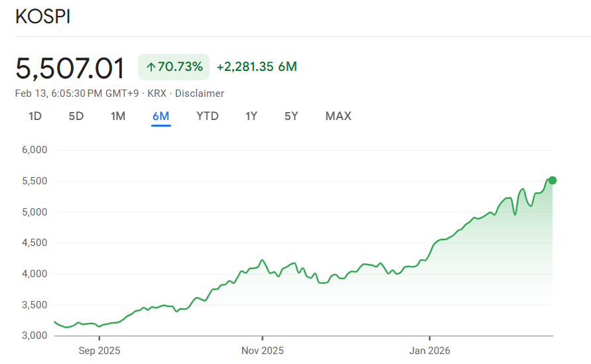Click the KRX exchange label
The width and height of the screenshot is (591, 364).
coord(157,93)
